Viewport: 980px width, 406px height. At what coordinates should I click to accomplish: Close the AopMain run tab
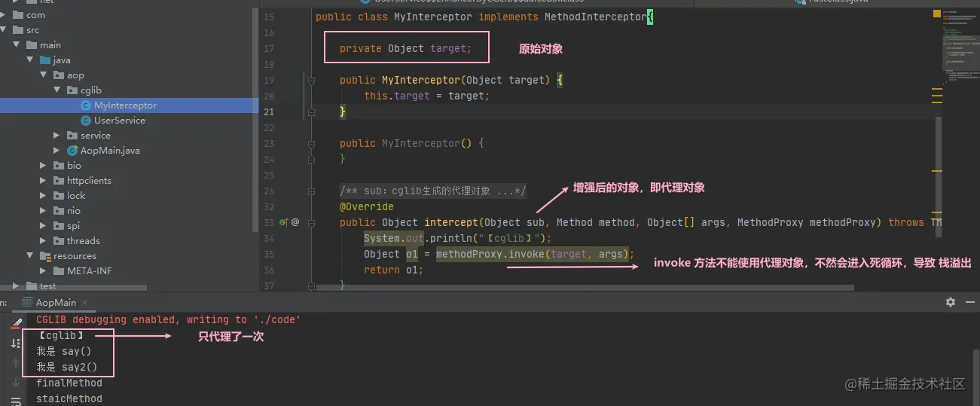pyautogui.click(x=84, y=303)
